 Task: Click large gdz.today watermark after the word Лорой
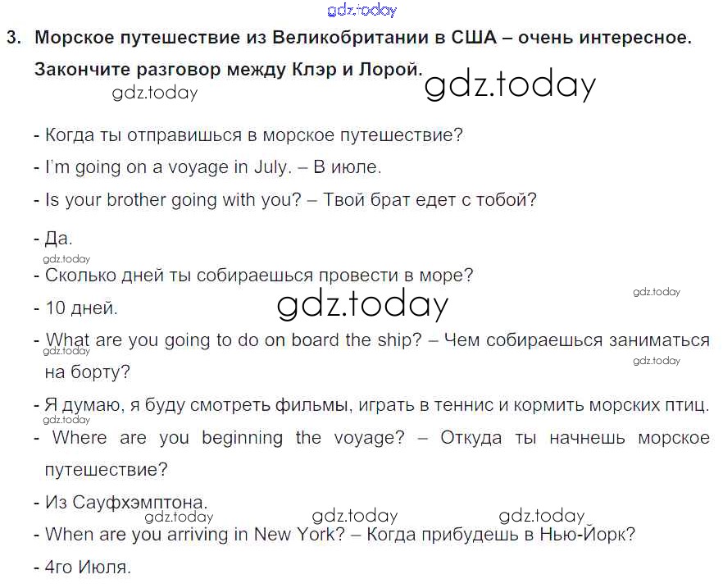510,85
